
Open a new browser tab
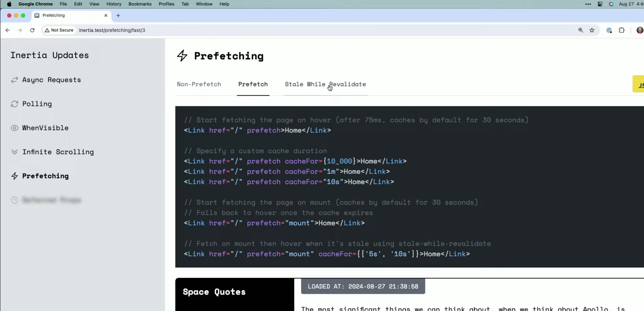pos(118,15)
